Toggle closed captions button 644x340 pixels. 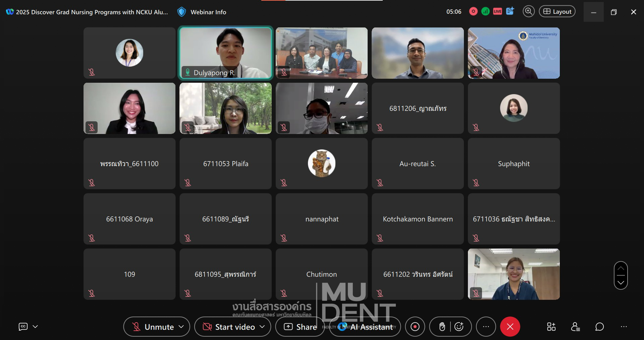[x=23, y=327]
